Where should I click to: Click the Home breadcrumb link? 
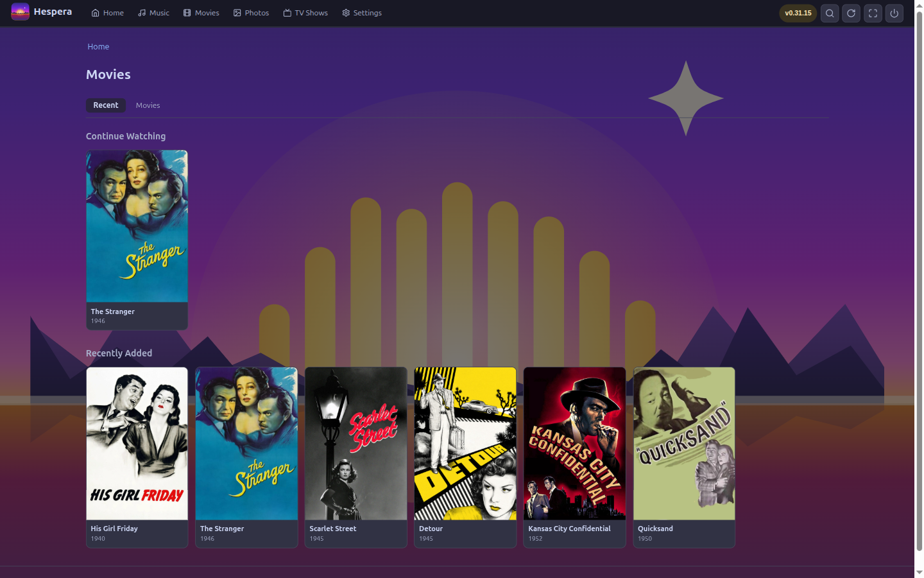(98, 47)
